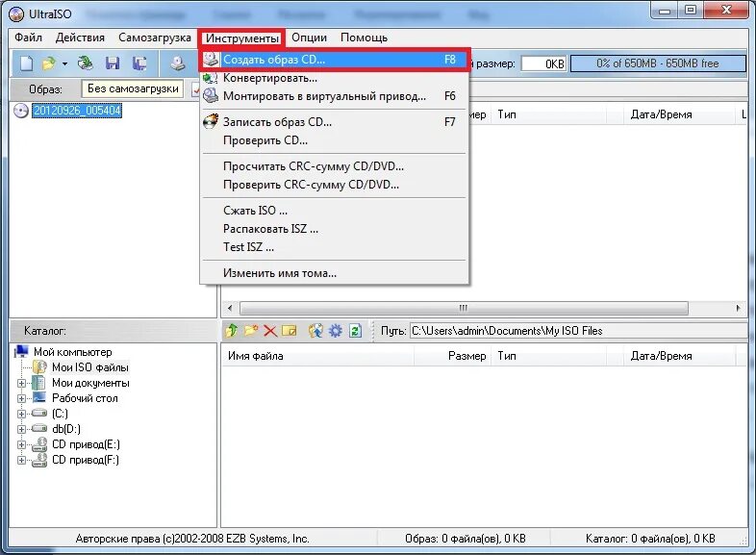Image resolution: width=756 pixels, height=555 pixels.
Task: Click the catalog list Тип column header
Action: 549,356
